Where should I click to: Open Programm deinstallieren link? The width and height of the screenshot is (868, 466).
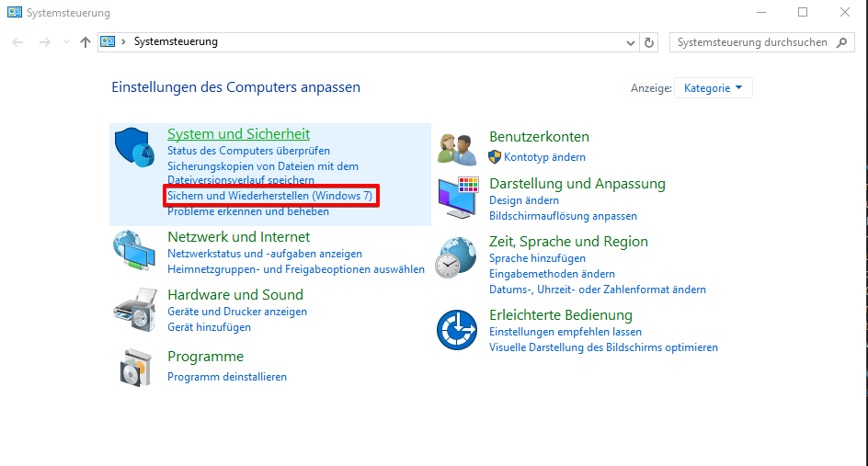(x=227, y=377)
